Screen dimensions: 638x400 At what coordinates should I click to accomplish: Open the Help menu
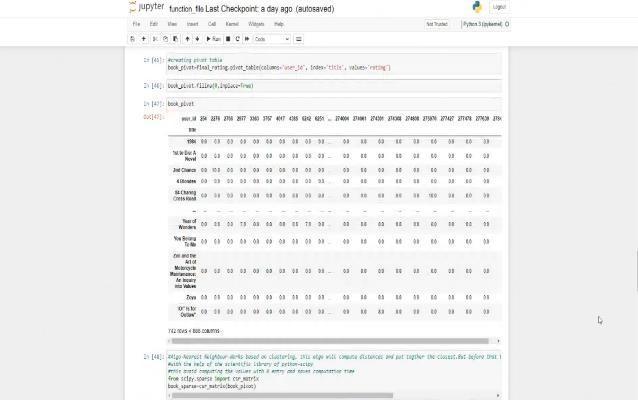(x=279, y=24)
